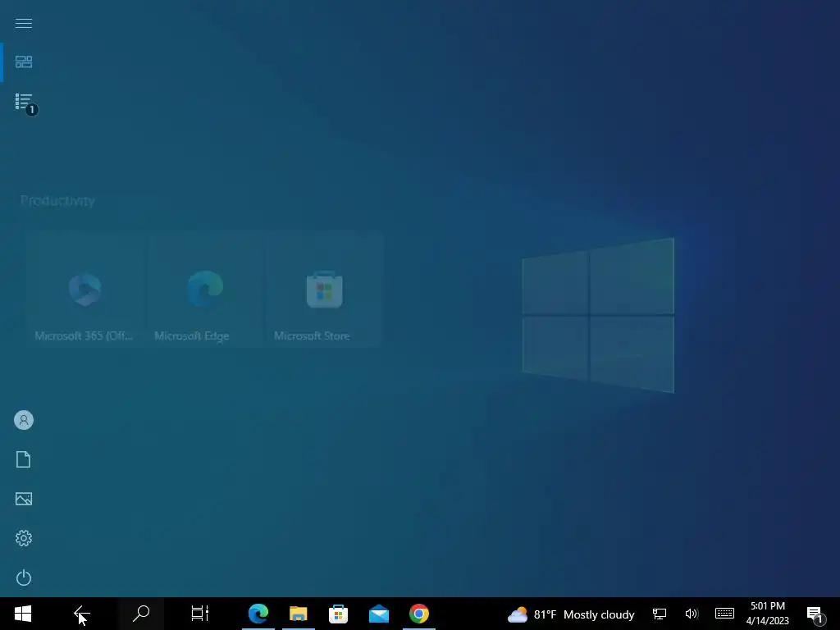The width and height of the screenshot is (840, 630).
Task: Open the touch keyboard
Action: coord(724,614)
